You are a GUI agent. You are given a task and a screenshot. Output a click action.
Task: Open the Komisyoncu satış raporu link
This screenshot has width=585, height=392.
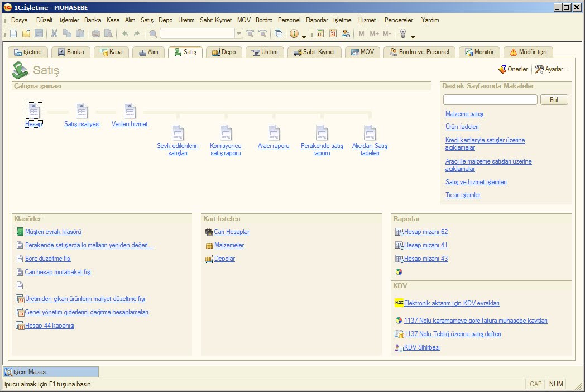pyautogui.click(x=226, y=149)
